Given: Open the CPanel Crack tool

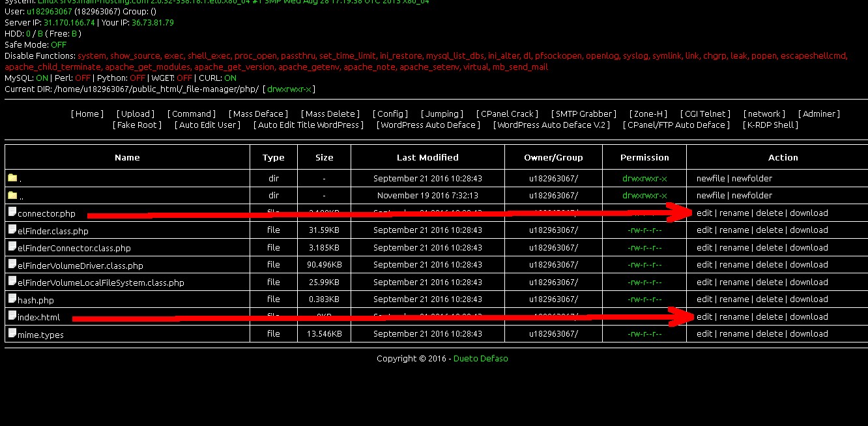Looking at the screenshot, I should pos(507,114).
